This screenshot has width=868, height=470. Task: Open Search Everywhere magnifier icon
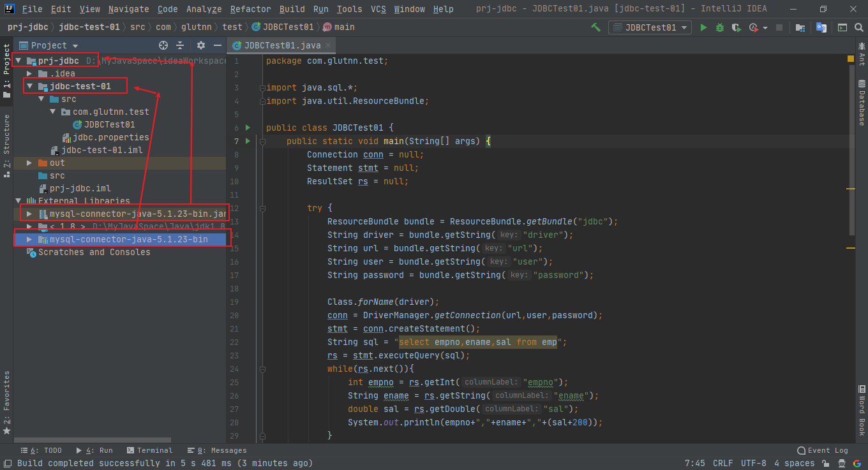859,27
